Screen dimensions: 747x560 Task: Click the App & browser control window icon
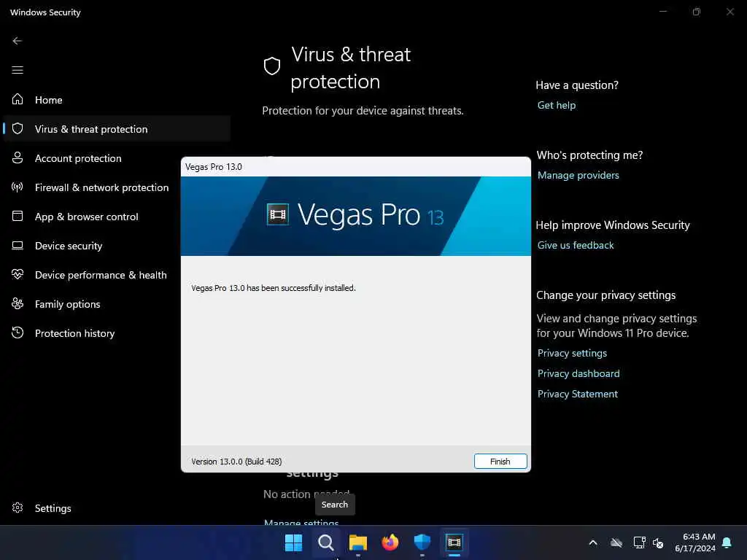(x=18, y=216)
